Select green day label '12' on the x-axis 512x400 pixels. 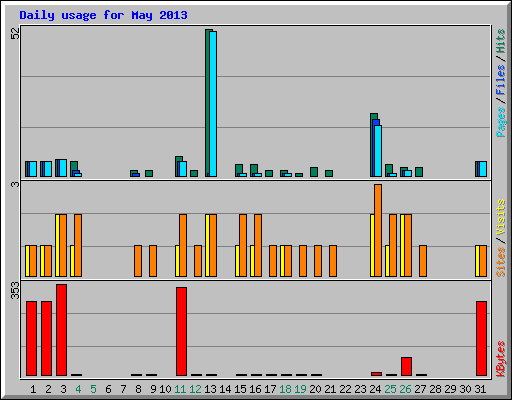195,389
